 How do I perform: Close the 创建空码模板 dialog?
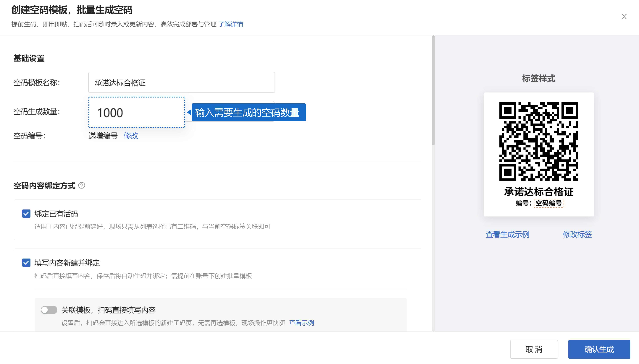pos(624,17)
